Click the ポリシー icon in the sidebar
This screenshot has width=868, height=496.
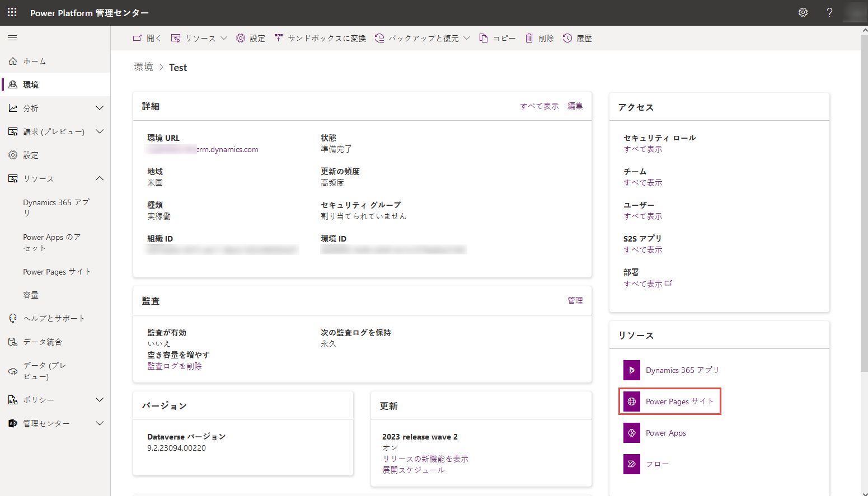(x=13, y=400)
